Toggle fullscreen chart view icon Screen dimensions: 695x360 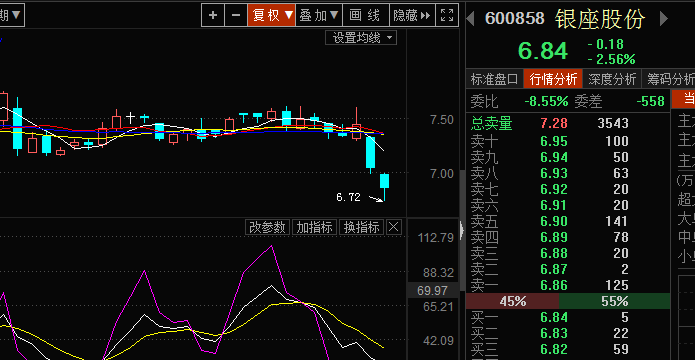(447, 16)
